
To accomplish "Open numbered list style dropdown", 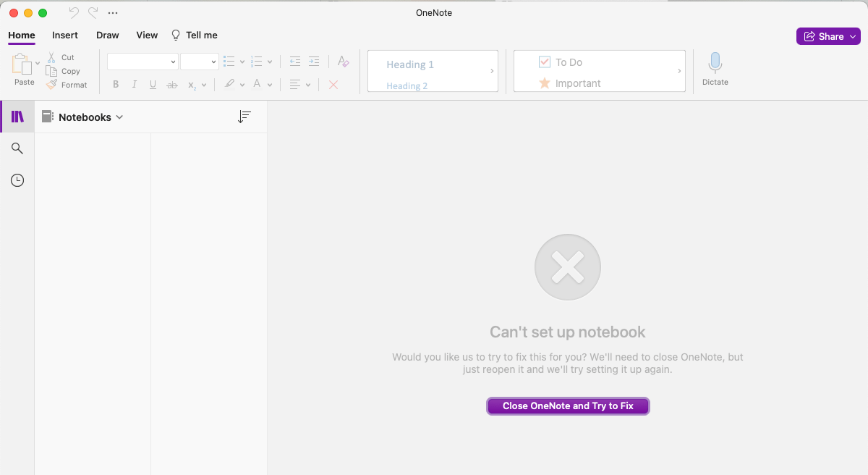I will point(270,62).
